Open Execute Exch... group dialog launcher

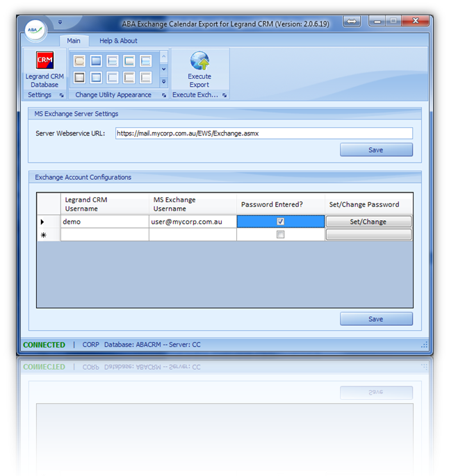224,95
